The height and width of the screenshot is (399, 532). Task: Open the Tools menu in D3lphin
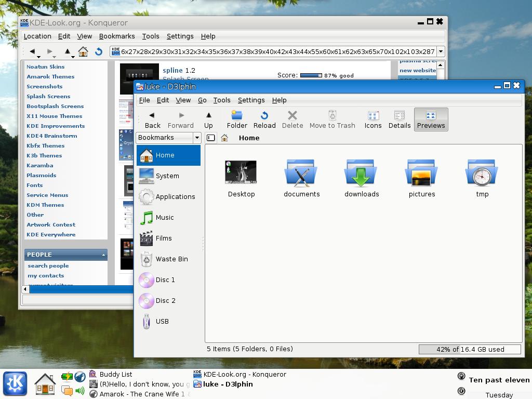pos(222,100)
